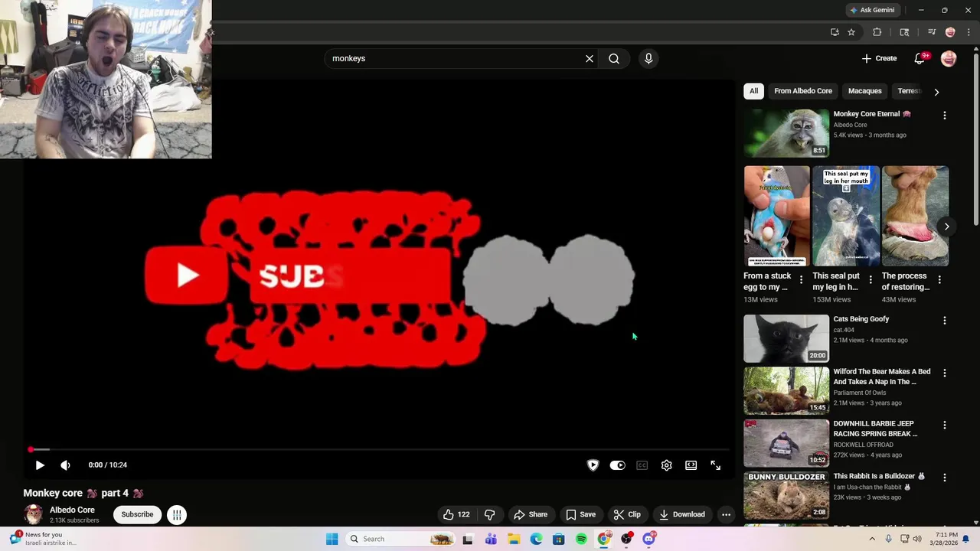The image size is (980, 551).
Task: Open the YouTube Create menu
Action: [x=879, y=58]
